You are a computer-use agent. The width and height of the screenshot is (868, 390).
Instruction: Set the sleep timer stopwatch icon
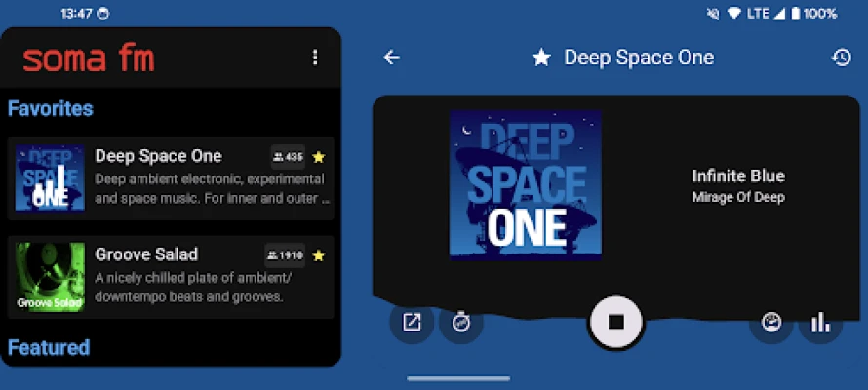click(x=461, y=322)
